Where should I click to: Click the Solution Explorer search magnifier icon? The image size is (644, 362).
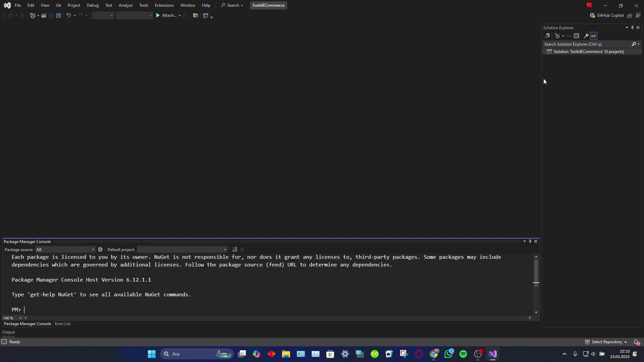634,44
